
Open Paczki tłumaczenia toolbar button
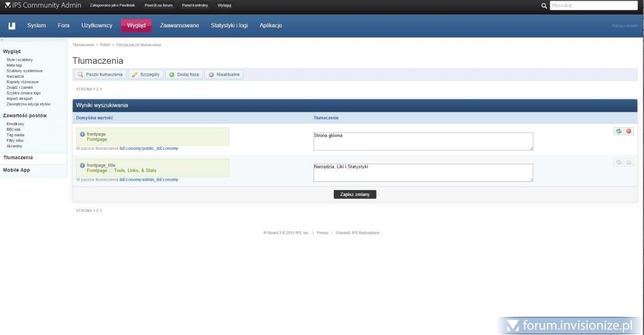point(100,75)
